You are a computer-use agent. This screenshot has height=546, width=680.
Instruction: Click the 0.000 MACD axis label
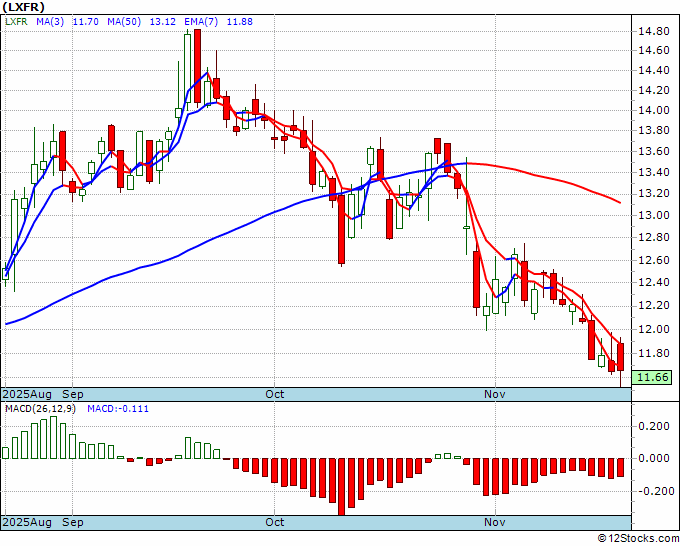[x=654, y=458]
